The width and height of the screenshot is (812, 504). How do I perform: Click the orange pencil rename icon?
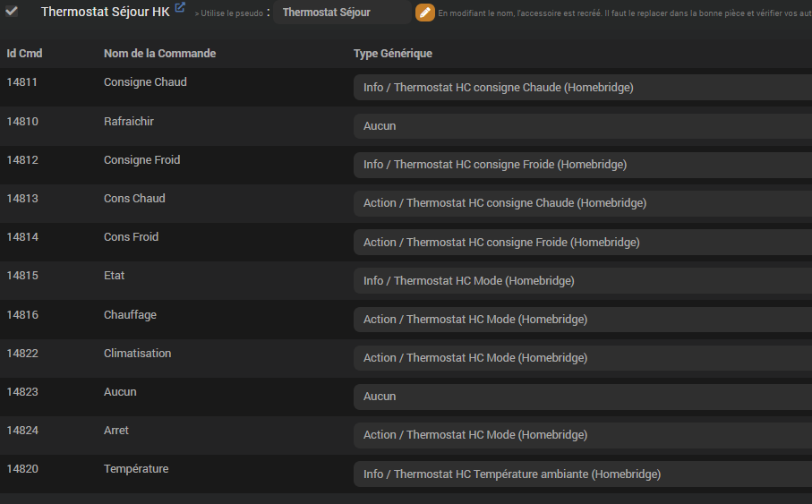425,13
